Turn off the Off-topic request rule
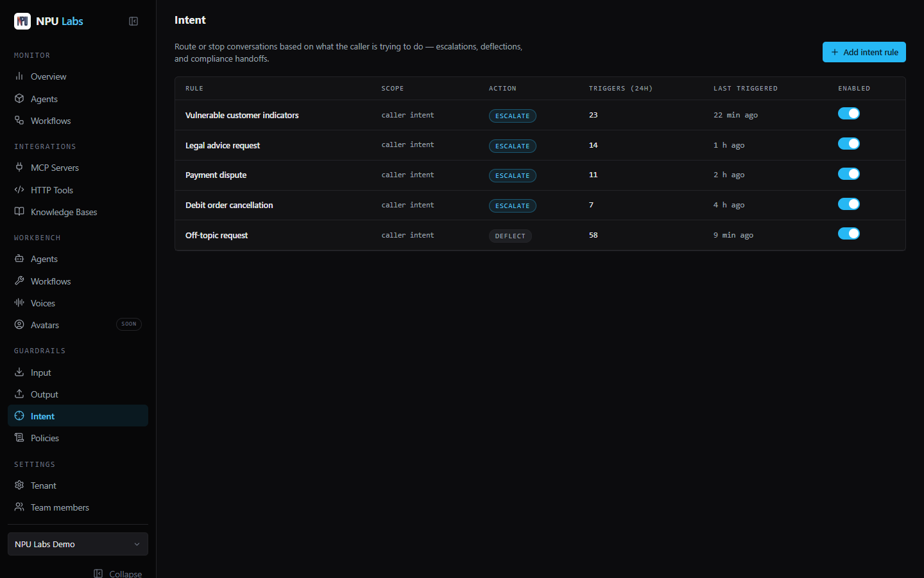The height and width of the screenshot is (578, 924). (x=849, y=234)
